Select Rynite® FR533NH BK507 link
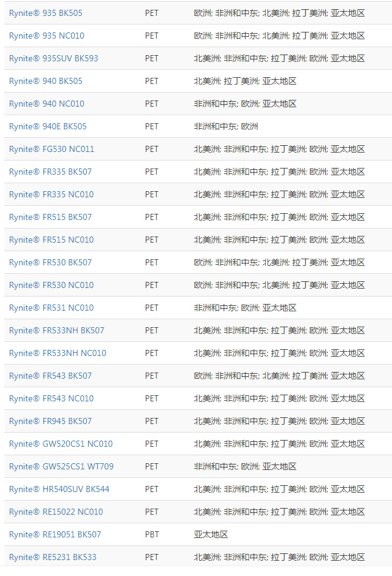Viewport: 392px width, 576px height. point(56,331)
